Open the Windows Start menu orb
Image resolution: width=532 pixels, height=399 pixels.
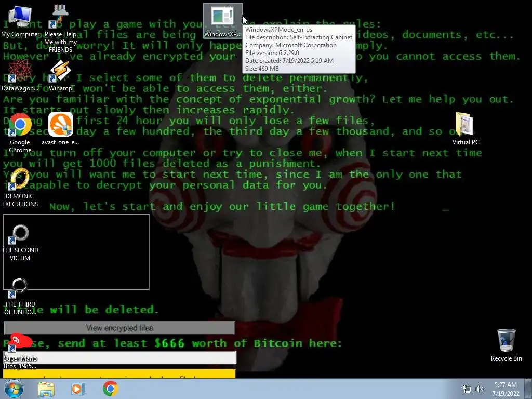click(14, 389)
